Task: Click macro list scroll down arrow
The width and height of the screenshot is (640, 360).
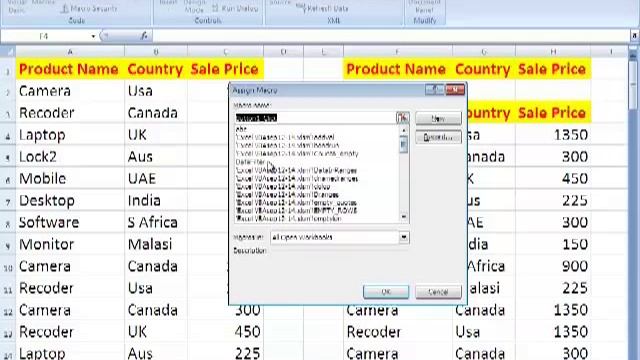Action: click(x=404, y=217)
